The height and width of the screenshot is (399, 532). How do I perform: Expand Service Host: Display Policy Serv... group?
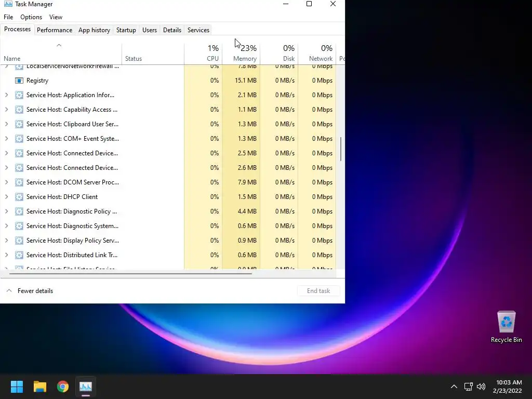coord(6,241)
